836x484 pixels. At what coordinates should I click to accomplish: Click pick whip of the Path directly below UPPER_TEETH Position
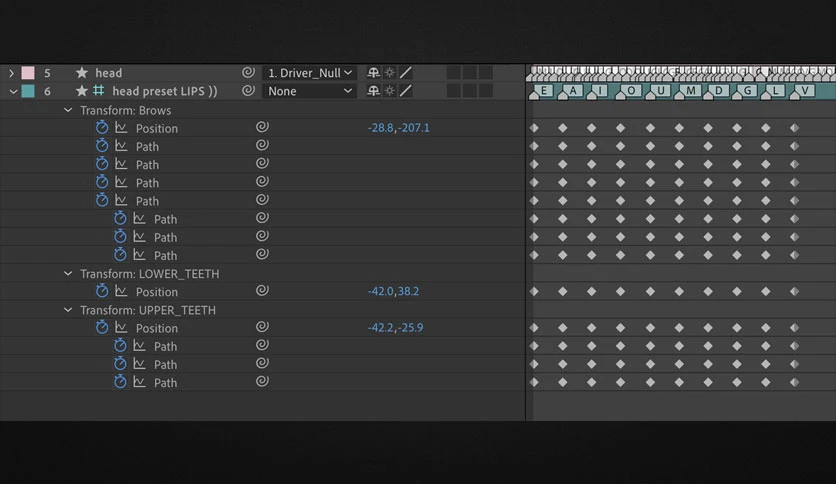262,345
